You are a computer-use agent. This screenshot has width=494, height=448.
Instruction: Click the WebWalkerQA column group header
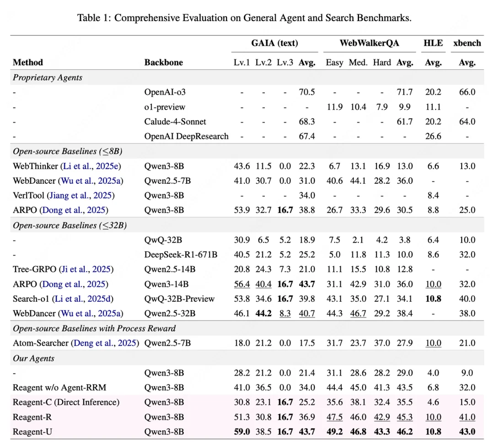[x=369, y=43]
